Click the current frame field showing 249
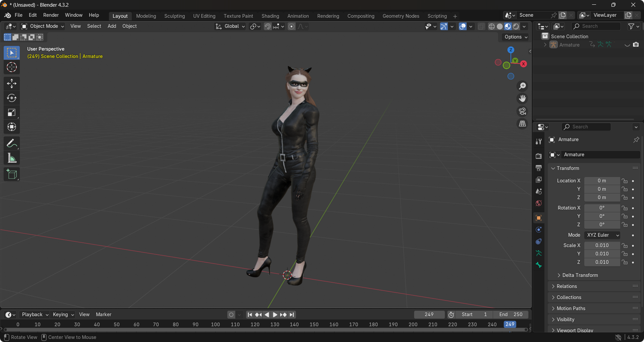Viewport: 644px width, 342px height. click(x=429, y=315)
